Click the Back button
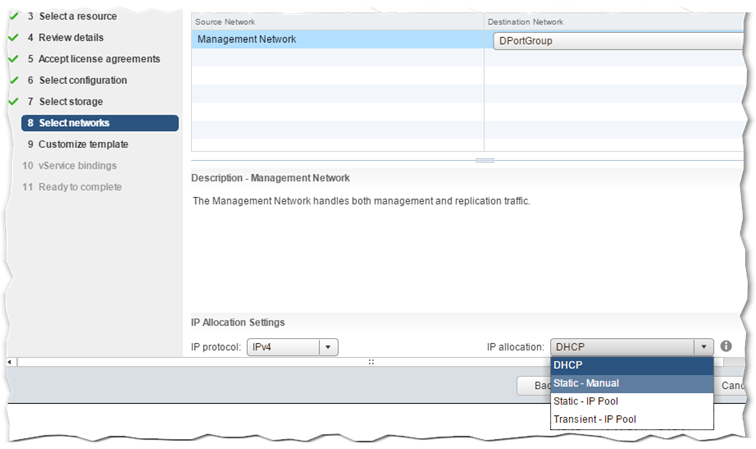 [534, 385]
